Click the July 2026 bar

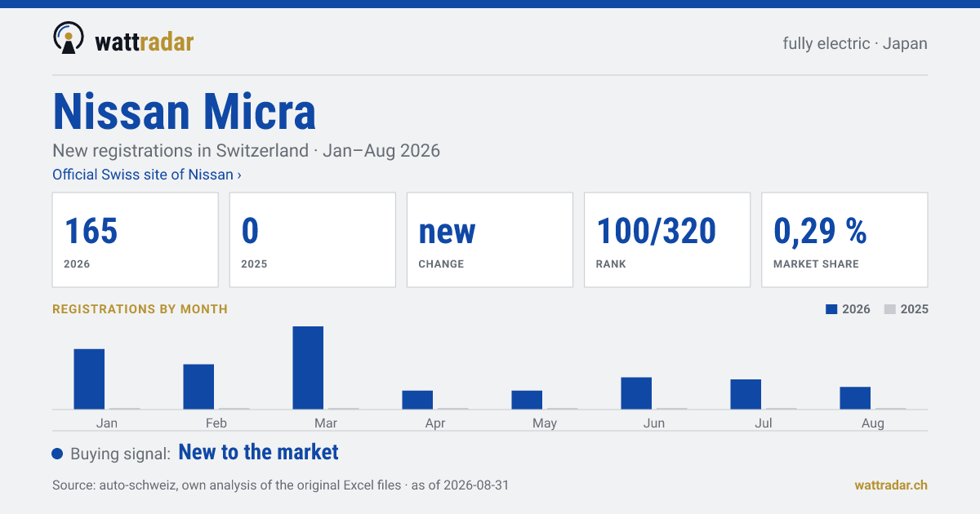(746, 395)
